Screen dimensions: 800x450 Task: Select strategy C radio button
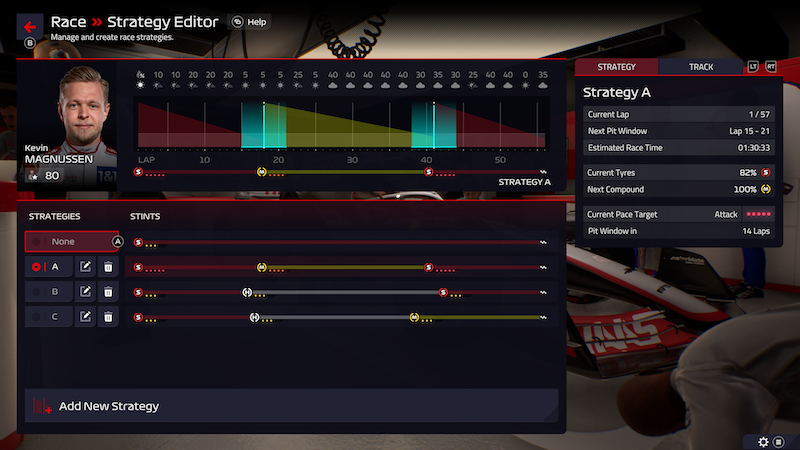coord(36,317)
